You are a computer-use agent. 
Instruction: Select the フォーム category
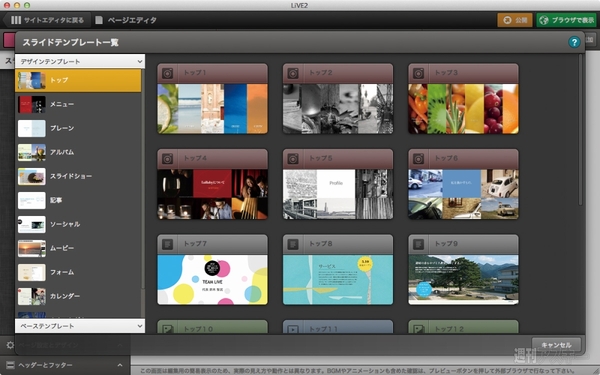[x=78, y=272]
